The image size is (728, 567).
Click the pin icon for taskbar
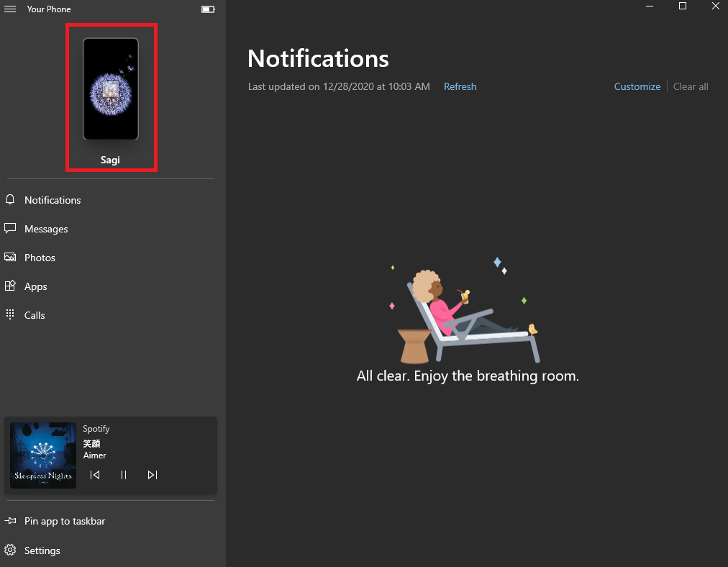coord(10,520)
